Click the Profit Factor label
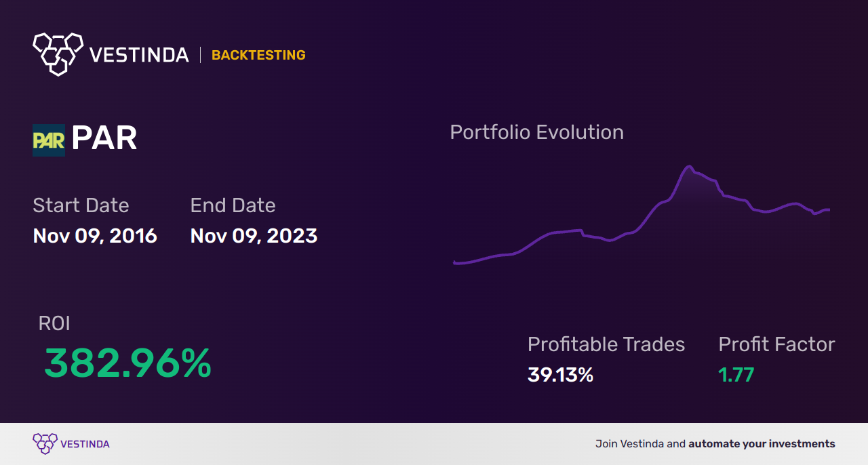The width and height of the screenshot is (868, 465). click(776, 344)
